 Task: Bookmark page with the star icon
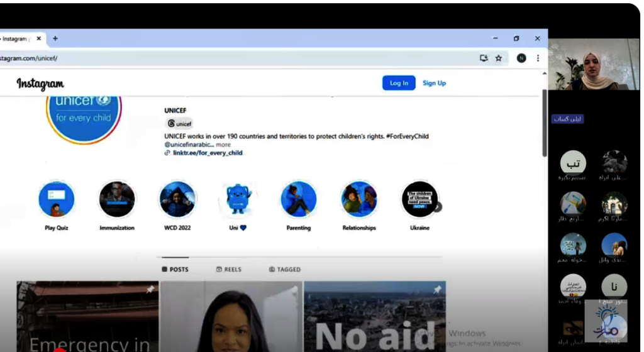pos(499,58)
